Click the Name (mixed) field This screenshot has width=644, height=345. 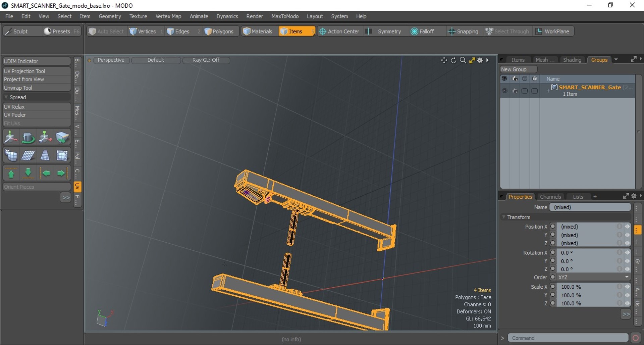pyautogui.click(x=590, y=207)
